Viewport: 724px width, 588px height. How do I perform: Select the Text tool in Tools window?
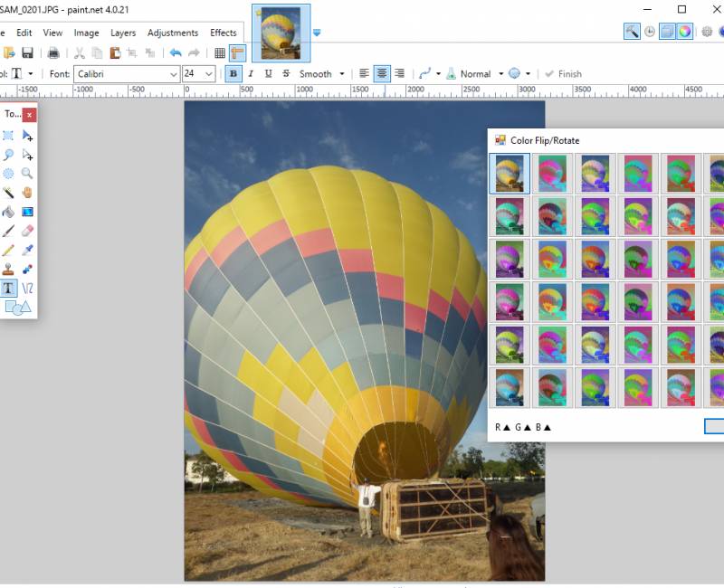[8, 289]
